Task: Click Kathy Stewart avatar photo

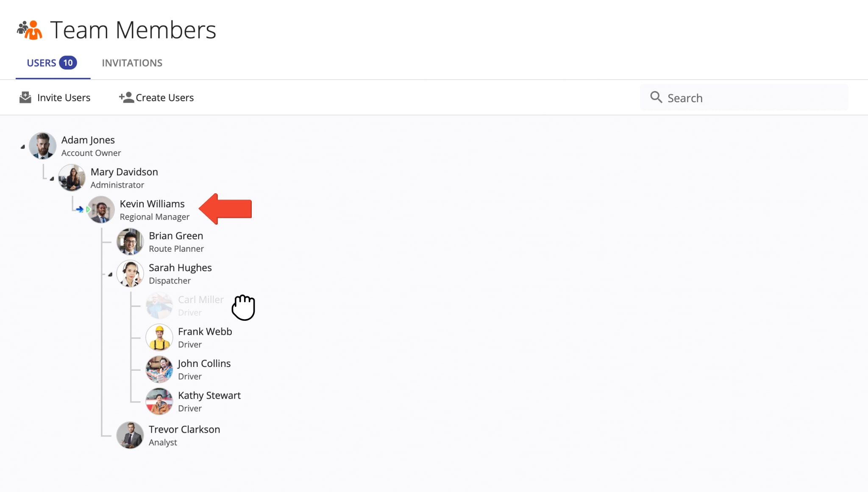Action: point(159,401)
